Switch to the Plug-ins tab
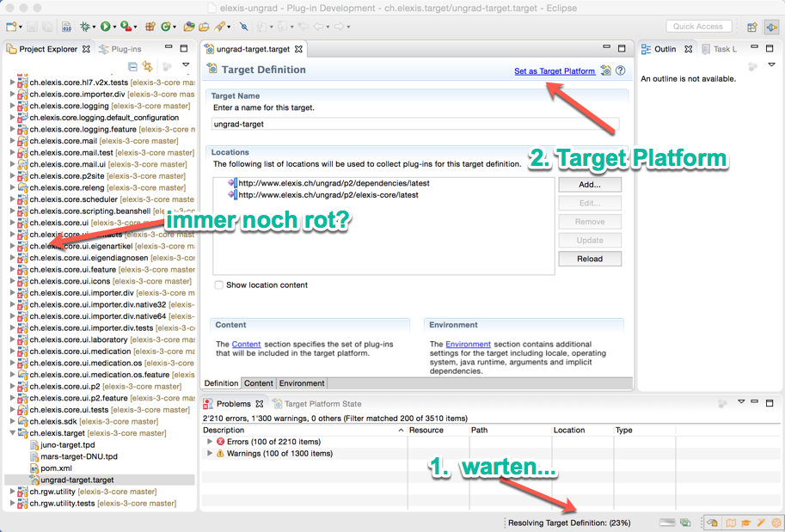785x532 pixels. (x=120, y=49)
